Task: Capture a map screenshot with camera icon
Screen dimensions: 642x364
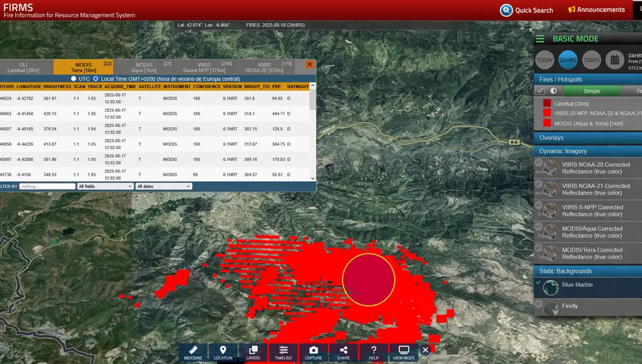Action: 313,352
